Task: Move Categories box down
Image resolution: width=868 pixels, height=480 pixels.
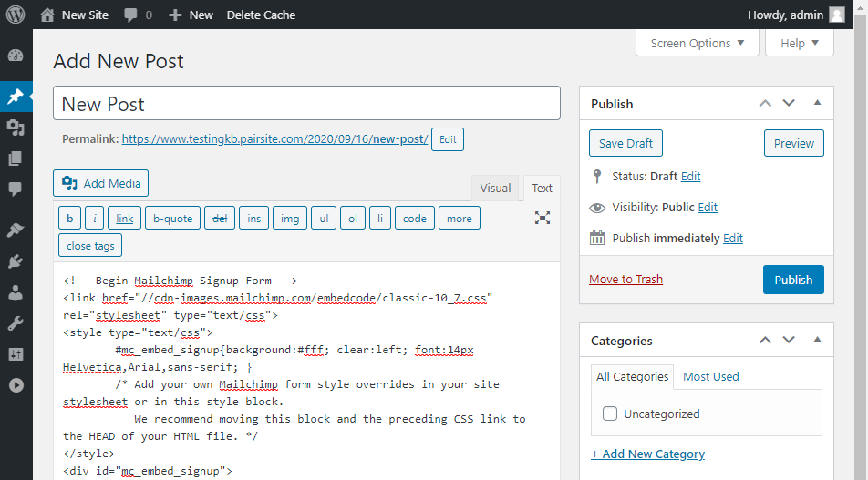Action: click(x=789, y=340)
